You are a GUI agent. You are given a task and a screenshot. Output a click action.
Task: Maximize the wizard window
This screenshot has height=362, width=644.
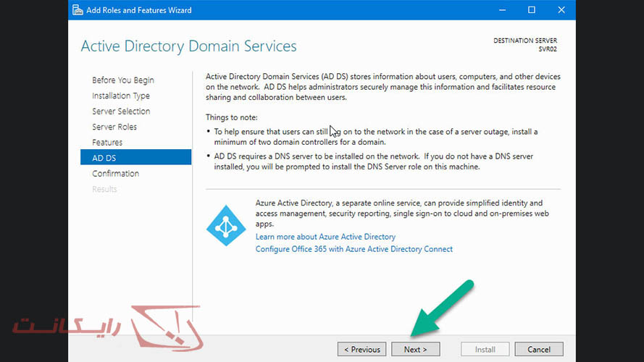tap(531, 10)
